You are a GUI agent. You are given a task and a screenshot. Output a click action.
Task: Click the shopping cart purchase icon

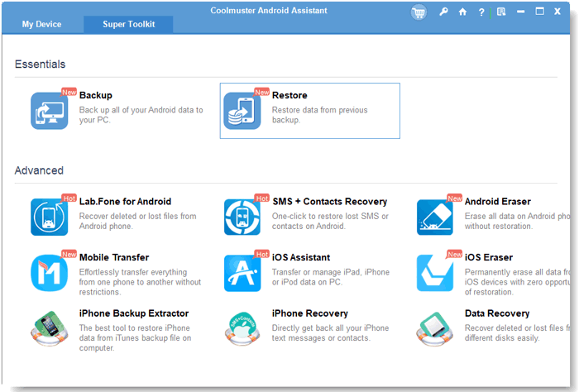click(419, 12)
